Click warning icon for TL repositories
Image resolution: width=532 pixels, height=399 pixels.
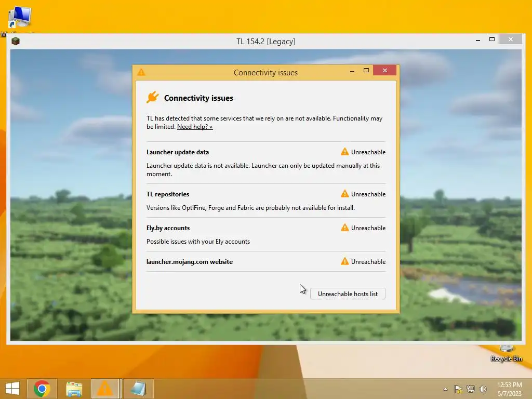pyautogui.click(x=345, y=194)
